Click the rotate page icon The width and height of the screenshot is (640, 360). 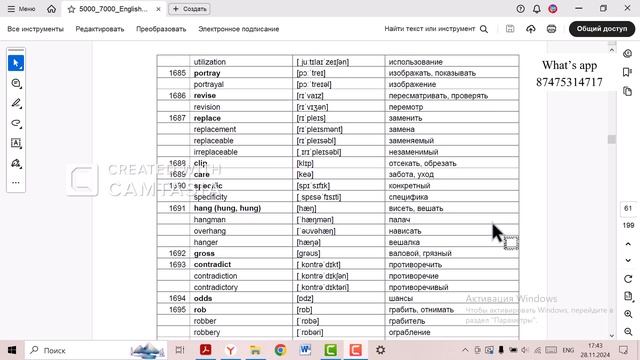tap(628, 279)
